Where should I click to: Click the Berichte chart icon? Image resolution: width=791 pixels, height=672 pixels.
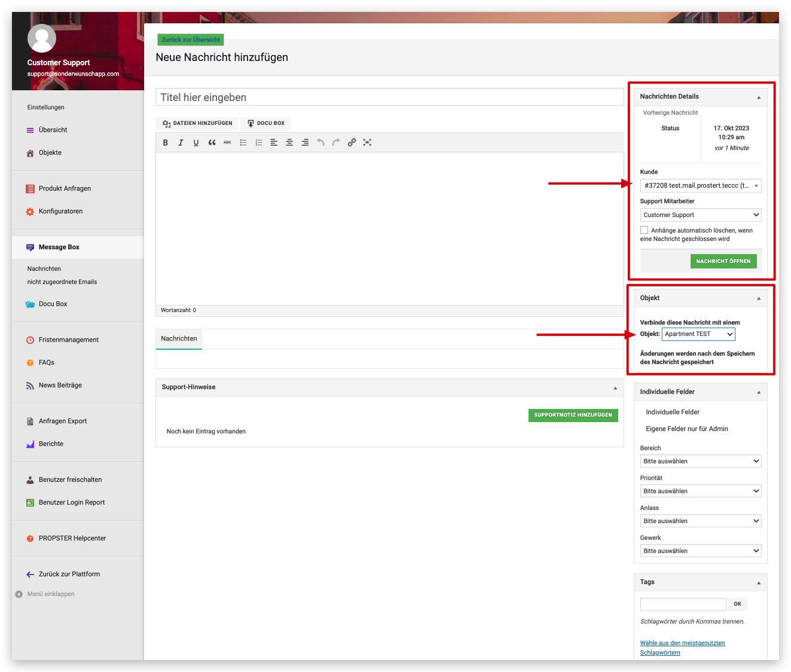click(x=30, y=444)
